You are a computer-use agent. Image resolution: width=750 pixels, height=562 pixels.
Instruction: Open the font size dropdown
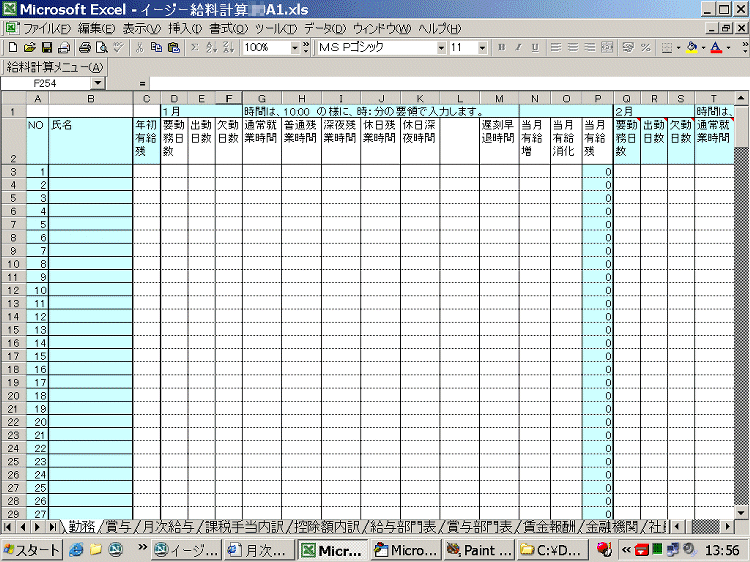click(x=483, y=47)
